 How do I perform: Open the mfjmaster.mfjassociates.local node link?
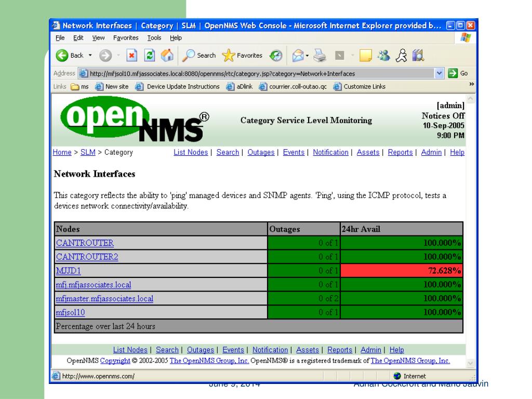tap(104, 299)
